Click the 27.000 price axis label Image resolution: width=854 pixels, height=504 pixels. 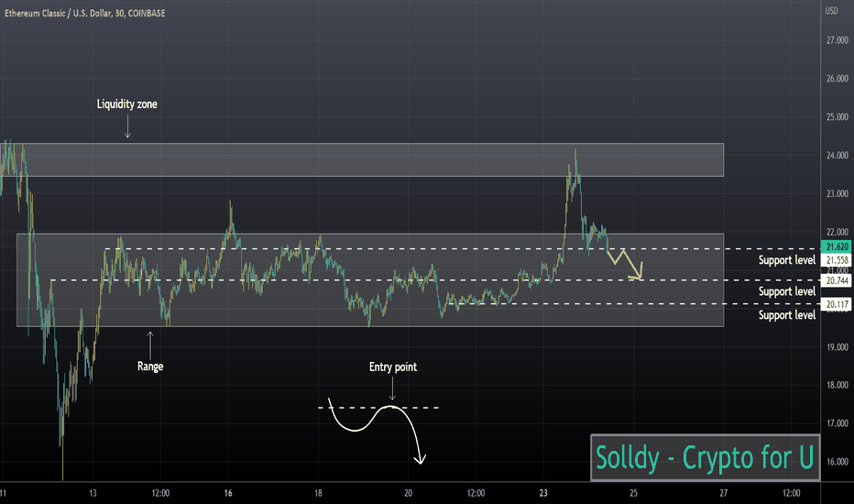click(838, 40)
